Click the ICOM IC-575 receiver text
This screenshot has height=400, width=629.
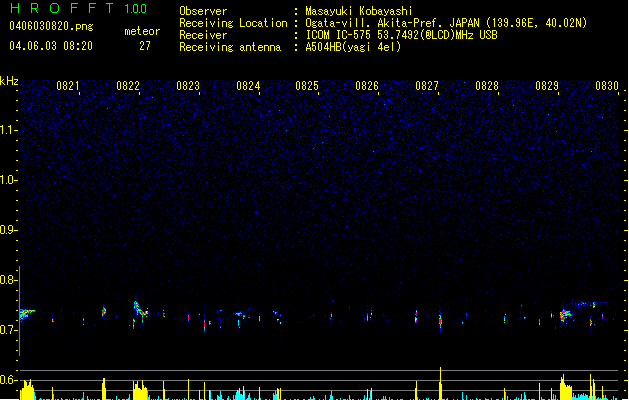pos(401,35)
